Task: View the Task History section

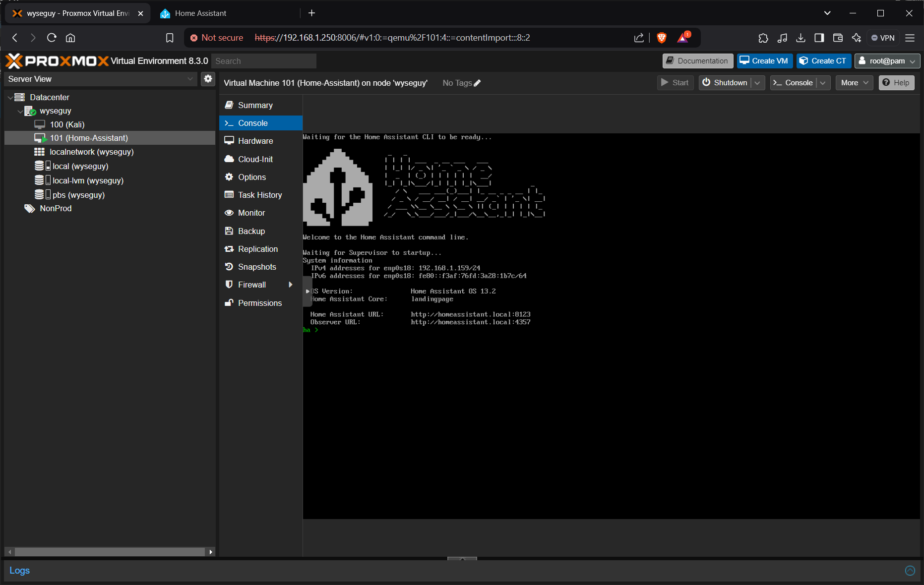Action: tap(260, 195)
